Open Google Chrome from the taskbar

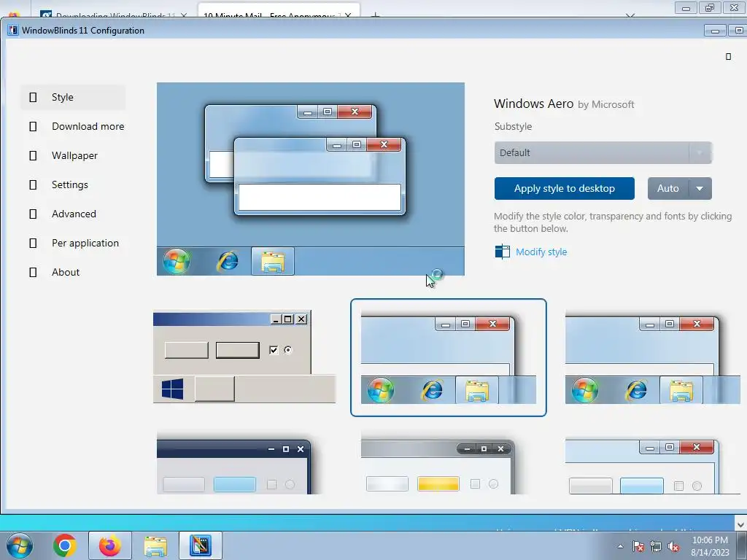65,545
